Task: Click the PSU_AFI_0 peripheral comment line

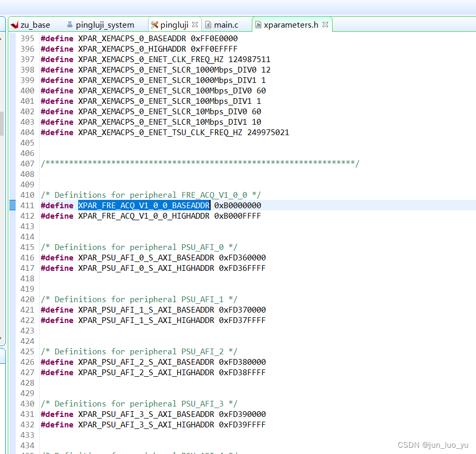Action: pyautogui.click(x=139, y=247)
